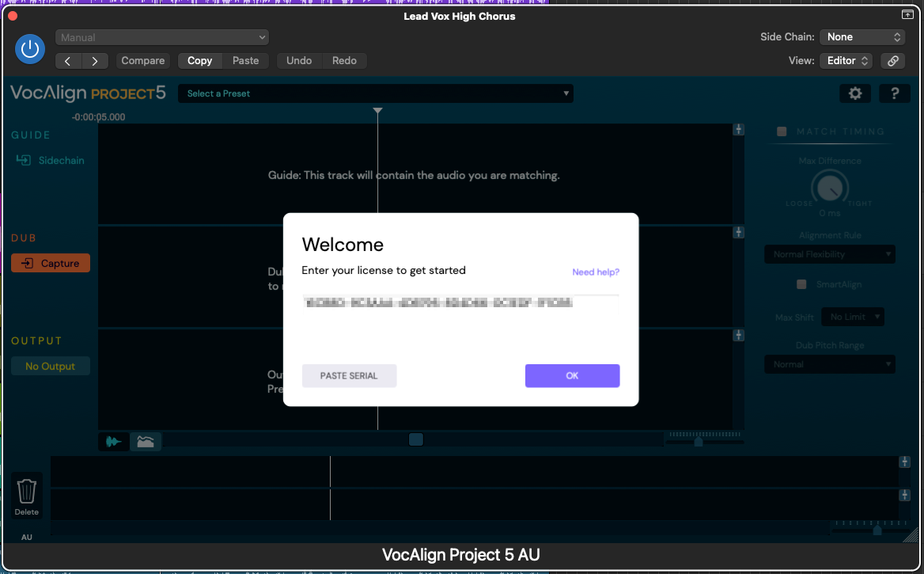Screen dimensions: 924x574
Task: Go to previous preset with left arrow
Action: click(68, 61)
